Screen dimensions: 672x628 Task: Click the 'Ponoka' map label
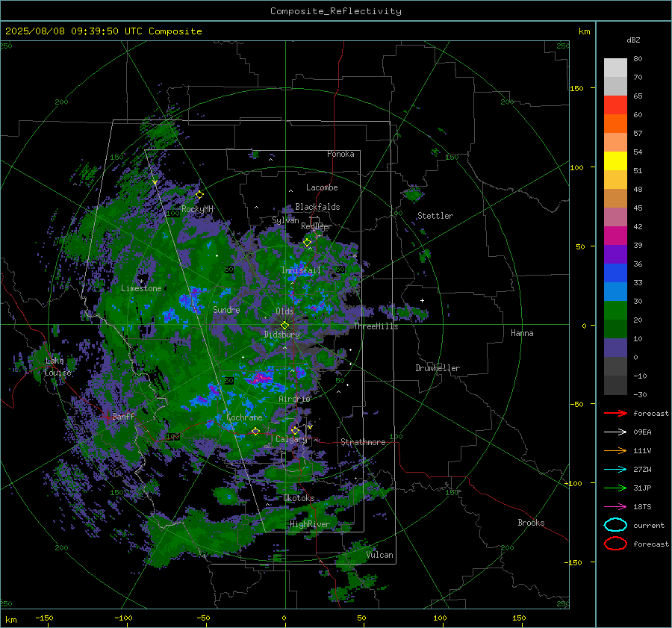(340, 154)
